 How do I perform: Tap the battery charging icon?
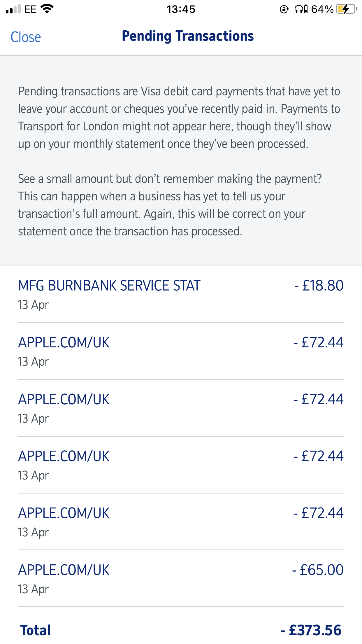346,9
